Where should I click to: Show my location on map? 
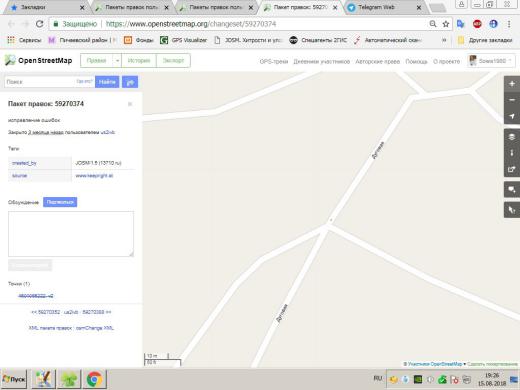pos(512,116)
